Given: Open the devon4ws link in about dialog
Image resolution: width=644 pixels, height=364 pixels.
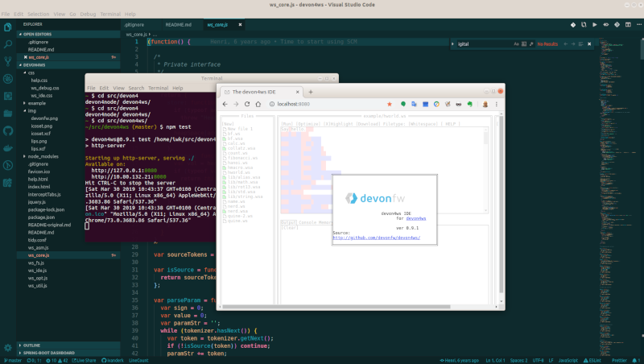Looking at the screenshot, I should [415, 218].
